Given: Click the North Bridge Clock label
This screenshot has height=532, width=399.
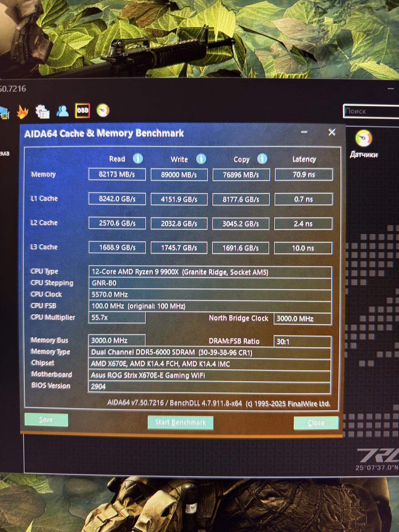Looking at the screenshot, I should (x=239, y=318).
